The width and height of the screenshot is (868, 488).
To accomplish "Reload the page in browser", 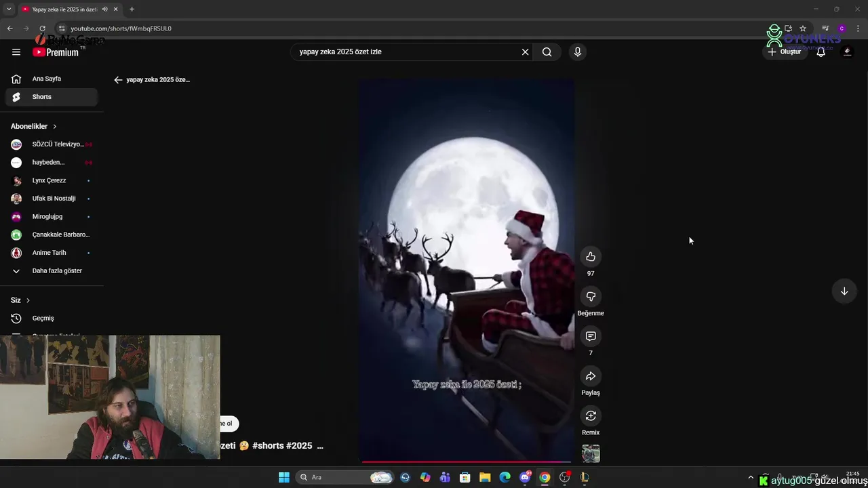I will [42, 28].
